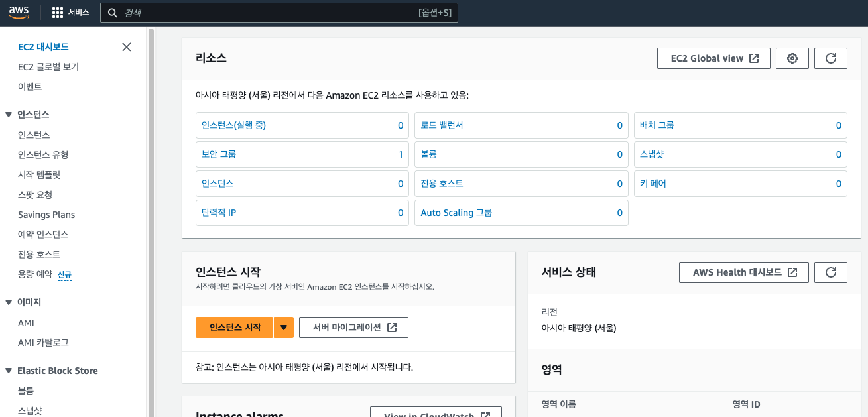Collapse the Elastic Block Store section
This screenshot has width=868, height=417.
(x=9, y=371)
